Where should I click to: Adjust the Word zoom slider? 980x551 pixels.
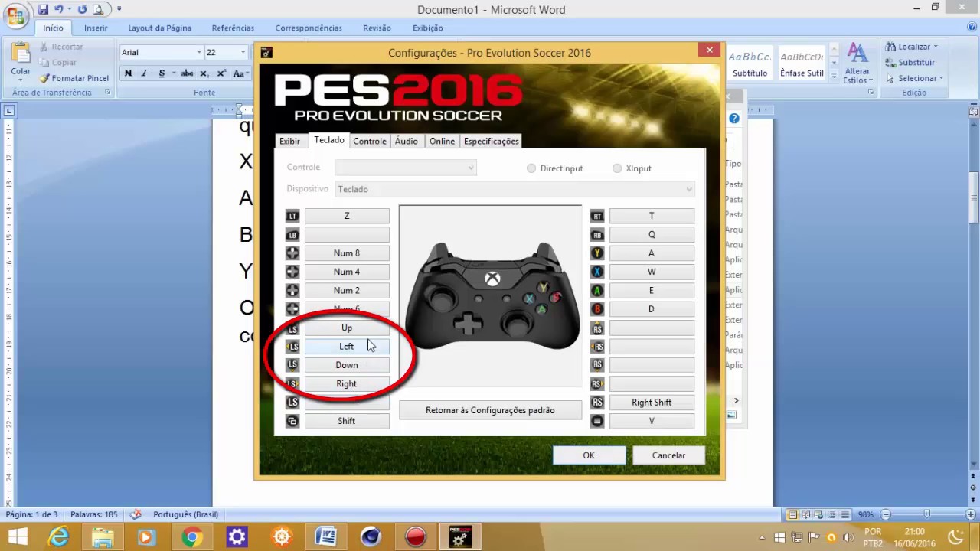point(926,514)
